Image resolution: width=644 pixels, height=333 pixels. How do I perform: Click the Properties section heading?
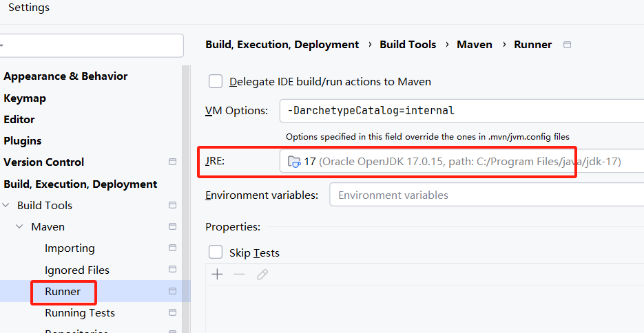pyautogui.click(x=233, y=227)
